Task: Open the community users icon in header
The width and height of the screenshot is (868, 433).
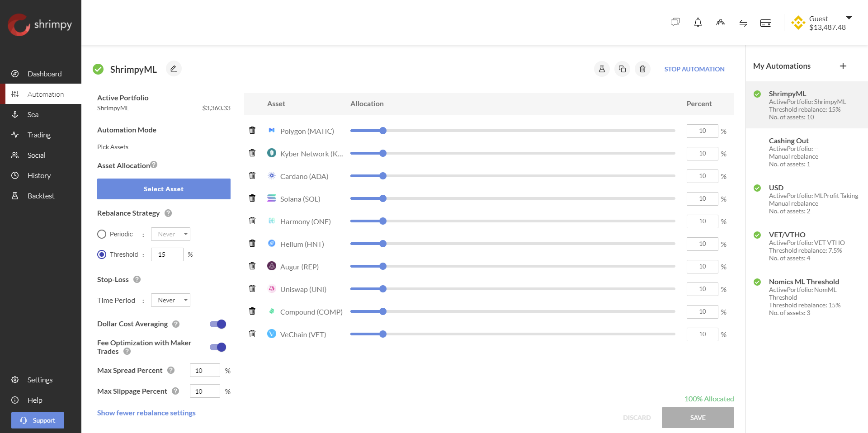Action: [721, 23]
